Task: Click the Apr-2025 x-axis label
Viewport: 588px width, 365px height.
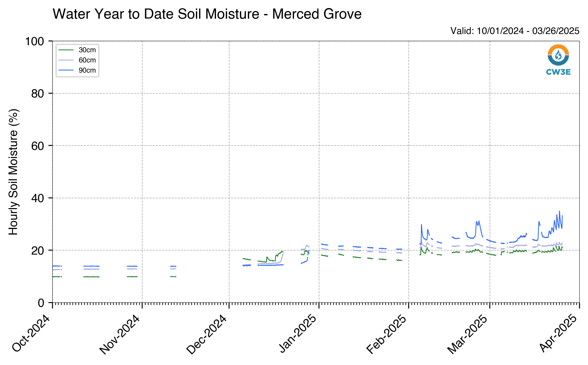Action: (x=558, y=333)
